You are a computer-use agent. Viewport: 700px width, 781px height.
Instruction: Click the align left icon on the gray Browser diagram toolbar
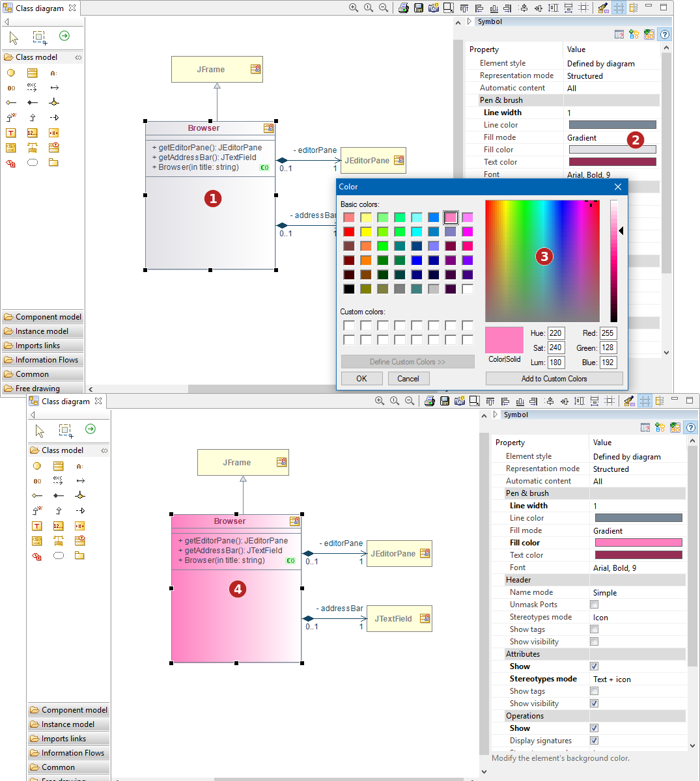479,8
